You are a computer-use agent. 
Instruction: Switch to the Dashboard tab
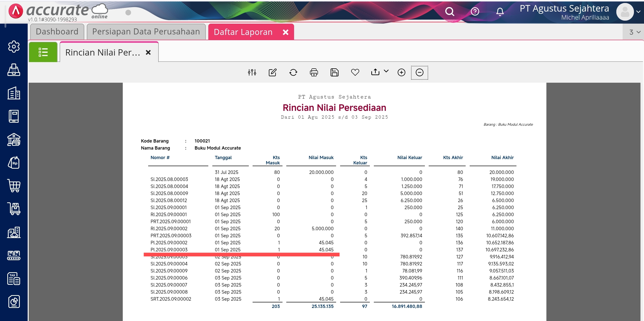(57, 32)
